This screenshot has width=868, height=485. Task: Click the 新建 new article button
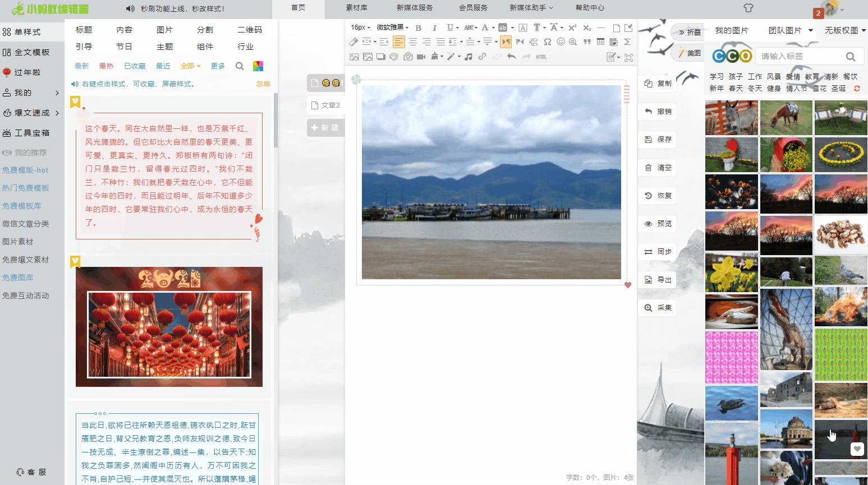point(325,128)
